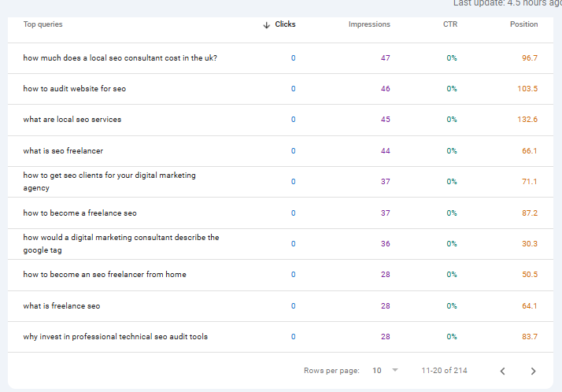562x392 pixels.
Task: Sort table by Position column
Action: click(x=523, y=24)
